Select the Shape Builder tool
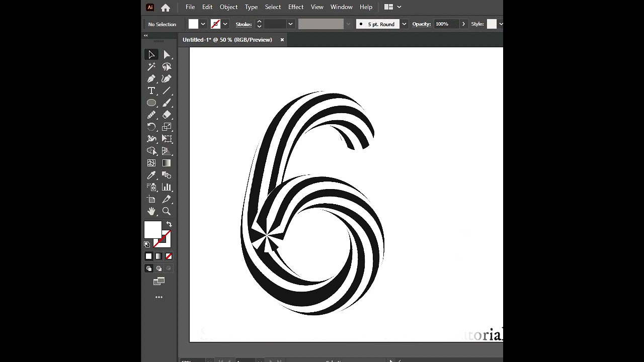This screenshot has width=644, height=362. pyautogui.click(x=151, y=151)
